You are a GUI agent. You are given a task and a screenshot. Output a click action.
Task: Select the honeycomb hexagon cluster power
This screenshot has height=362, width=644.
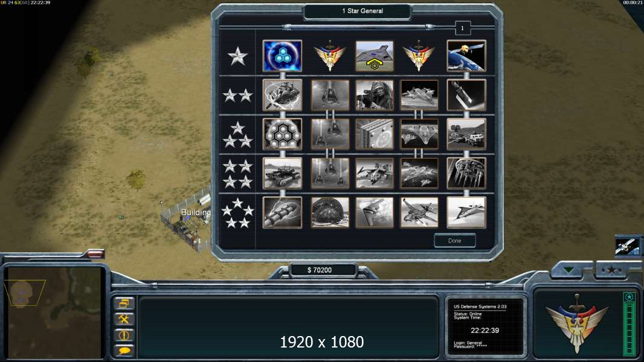pos(282,134)
